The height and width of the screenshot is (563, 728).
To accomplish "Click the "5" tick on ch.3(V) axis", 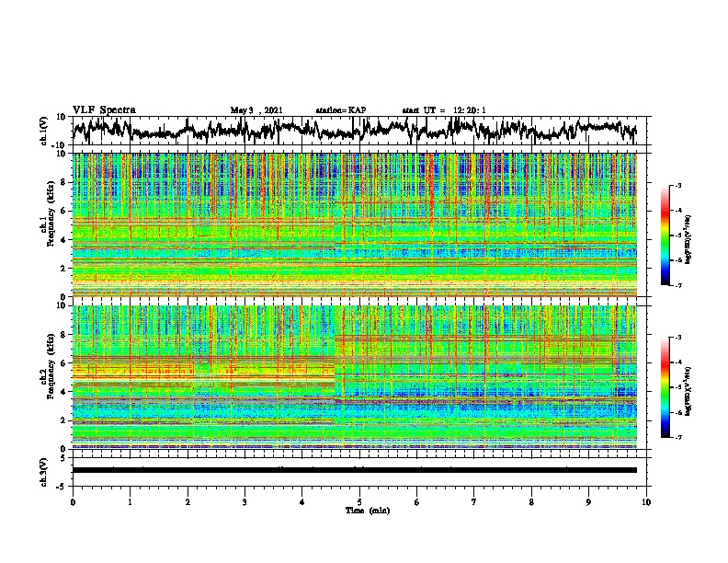I will click(64, 458).
